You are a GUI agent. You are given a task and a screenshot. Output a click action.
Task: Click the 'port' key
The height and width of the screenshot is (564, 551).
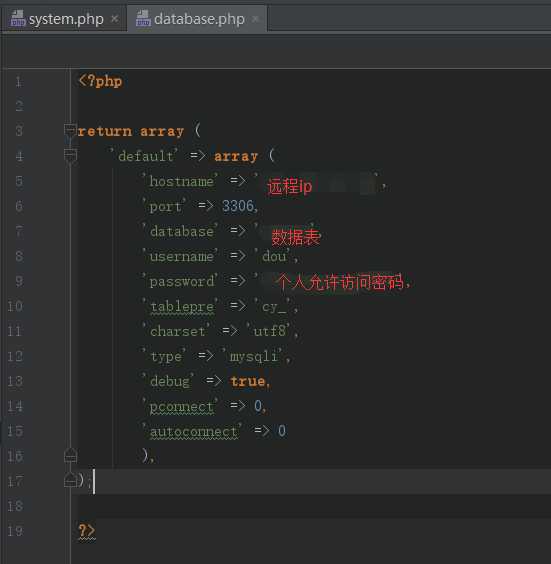164,206
